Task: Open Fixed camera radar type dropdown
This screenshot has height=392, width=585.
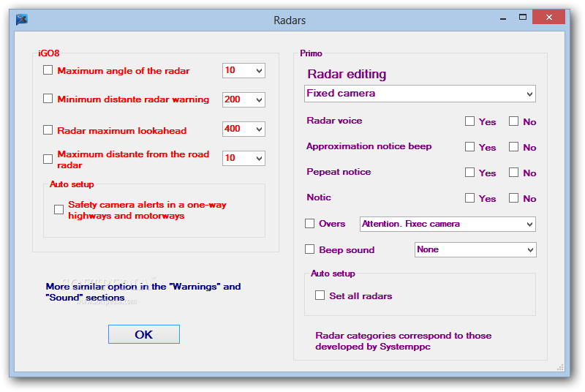Action: [x=420, y=94]
